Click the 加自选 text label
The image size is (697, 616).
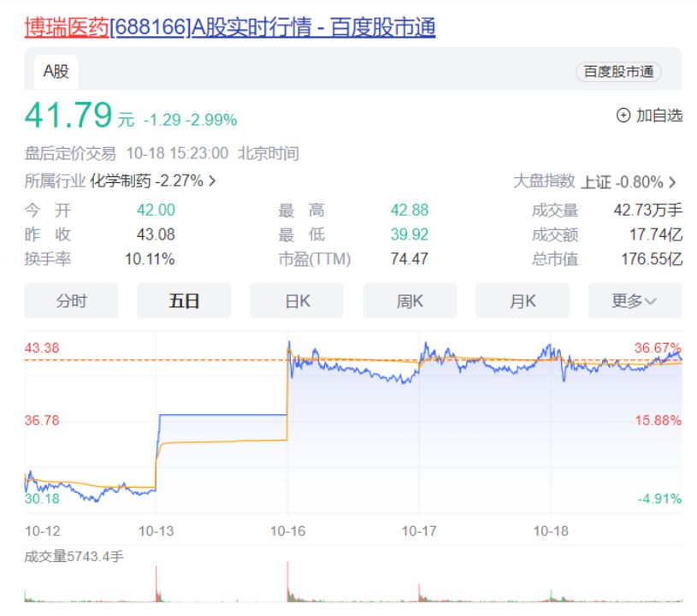659,115
